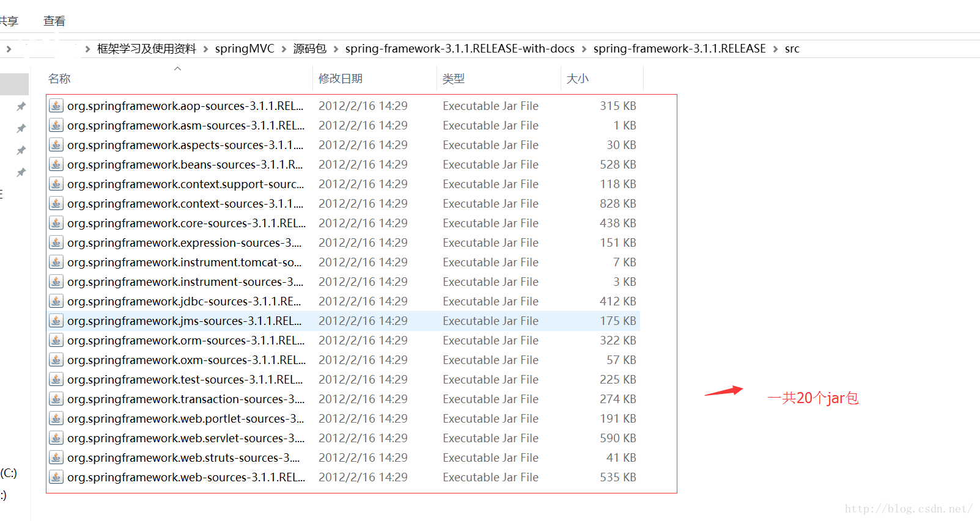Click the 590 KB size cell
This screenshot has height=521, width=980.
point(618,438)
